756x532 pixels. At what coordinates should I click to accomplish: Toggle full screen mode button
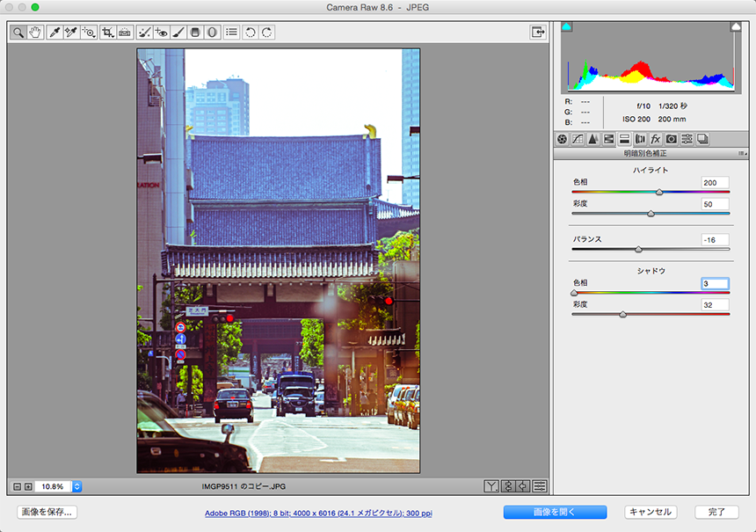537,32
